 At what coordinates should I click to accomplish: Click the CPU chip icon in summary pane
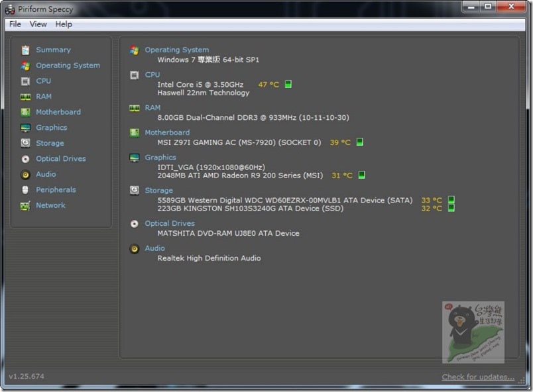point(135,75)
